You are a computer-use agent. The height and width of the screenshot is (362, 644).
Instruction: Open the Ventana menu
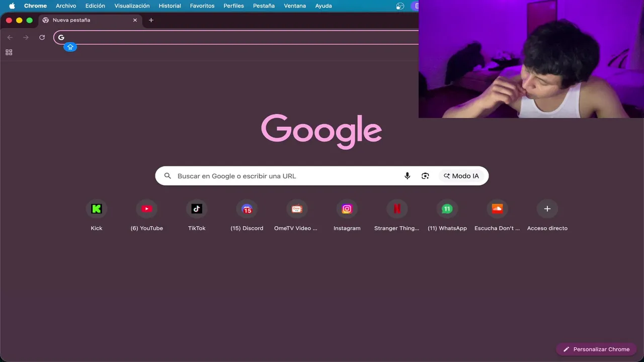click(295, 6)
